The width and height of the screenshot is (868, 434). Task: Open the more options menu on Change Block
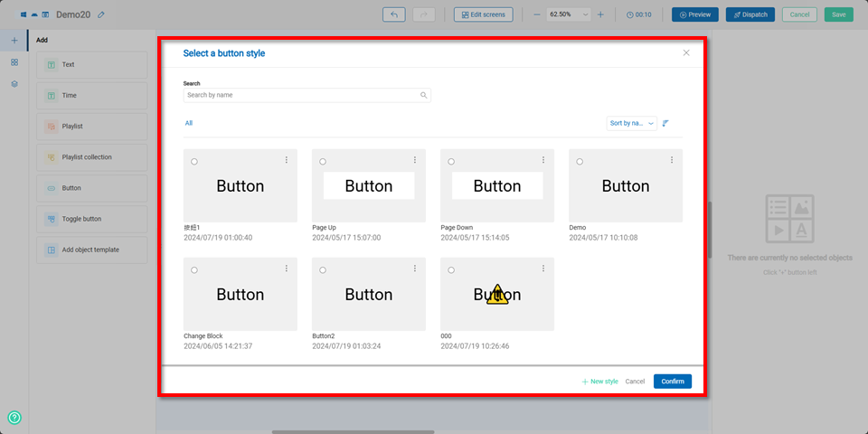(x=287, y=269)
